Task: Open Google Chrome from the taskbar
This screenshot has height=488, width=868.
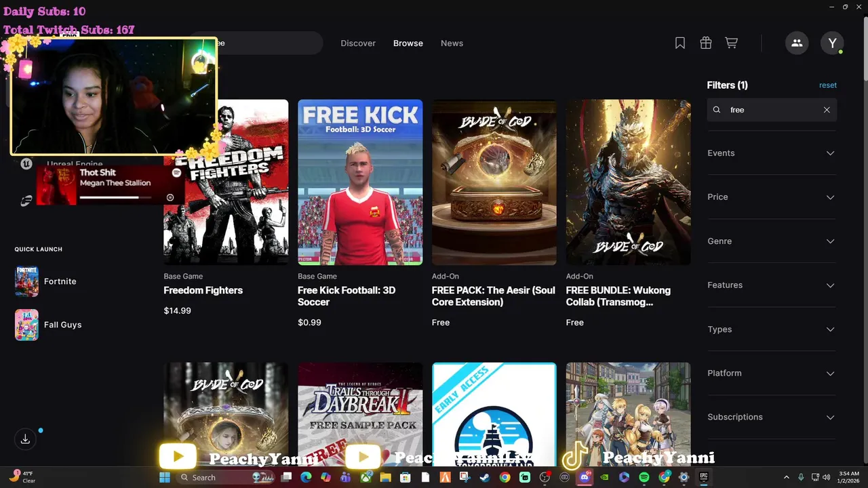Action: (x=505, y=477)
